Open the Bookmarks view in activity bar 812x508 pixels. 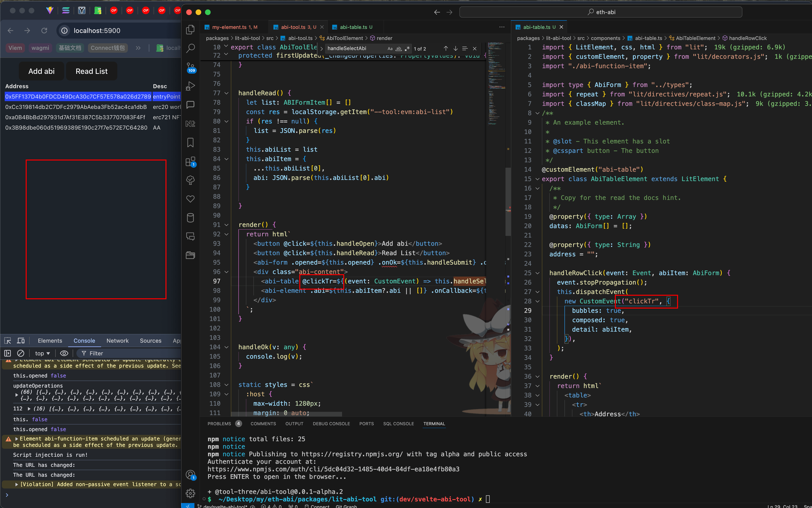190,143
